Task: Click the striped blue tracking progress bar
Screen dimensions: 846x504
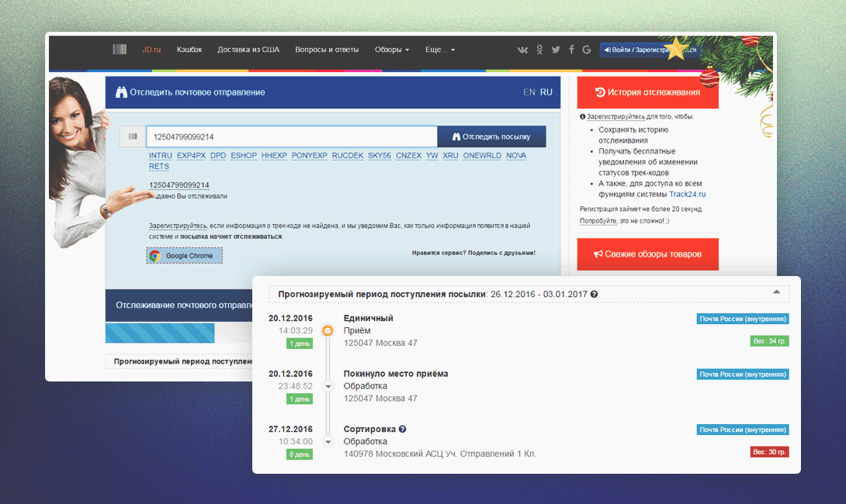Action: (160, 333)
